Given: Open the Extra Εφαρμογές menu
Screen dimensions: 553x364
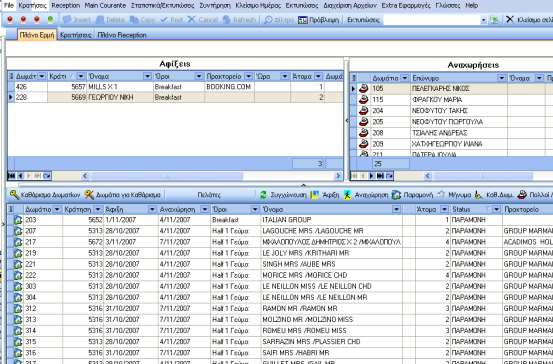Looking at the screenshot, I should [x=406, y=5].
